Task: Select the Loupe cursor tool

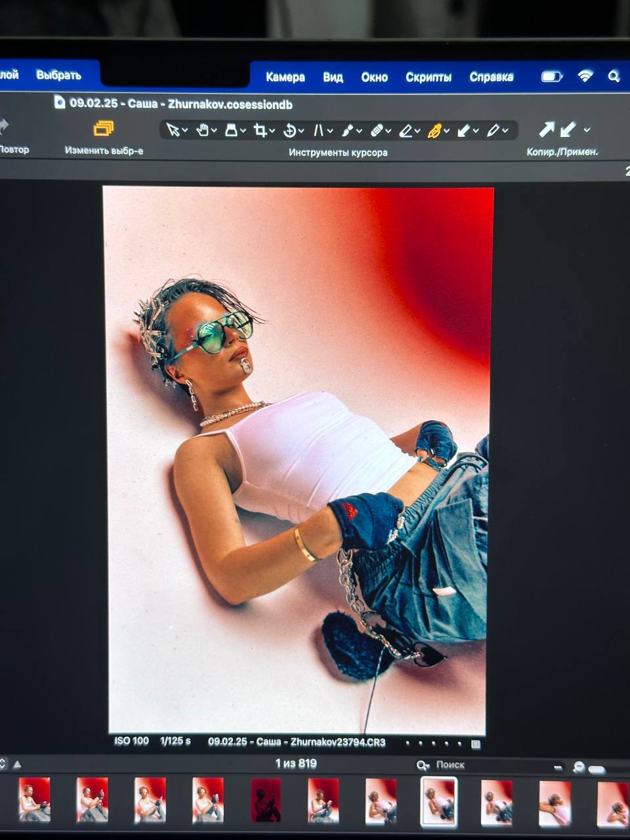Action: (x=231, y=130)
